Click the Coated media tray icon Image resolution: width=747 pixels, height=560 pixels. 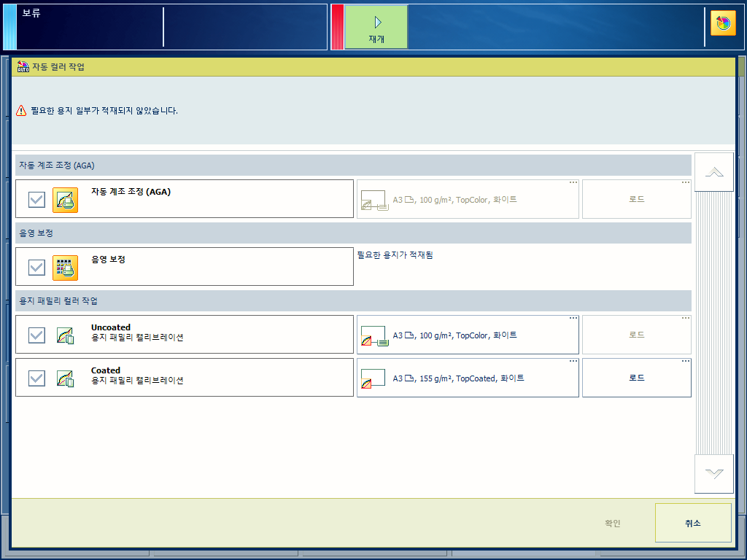pos(373,378)
